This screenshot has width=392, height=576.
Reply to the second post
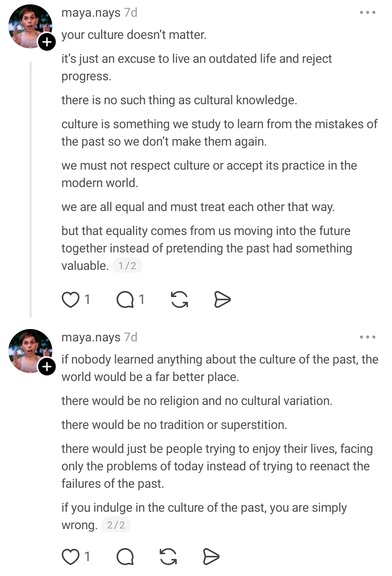125,556
